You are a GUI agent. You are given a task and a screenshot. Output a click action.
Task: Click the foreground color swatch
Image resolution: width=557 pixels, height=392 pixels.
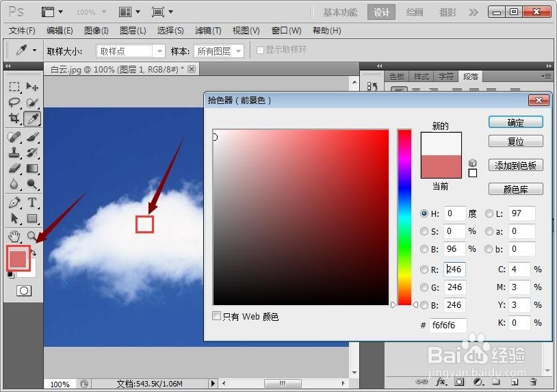[x=17, y=258]
